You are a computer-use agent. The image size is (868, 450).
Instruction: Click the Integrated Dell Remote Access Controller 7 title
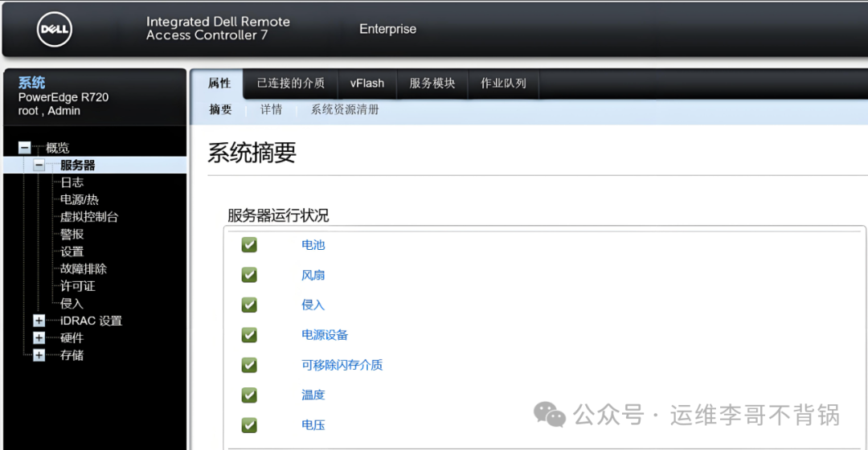218,28
